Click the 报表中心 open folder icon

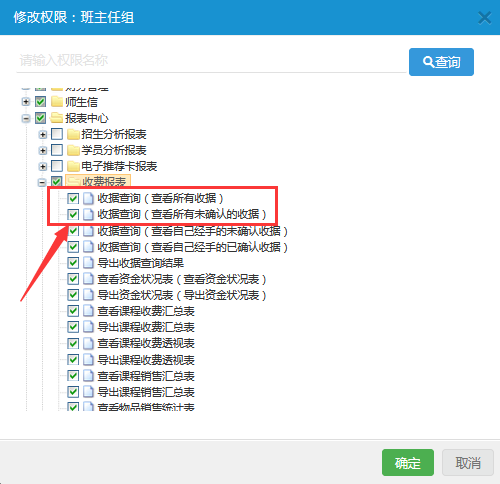57,118
